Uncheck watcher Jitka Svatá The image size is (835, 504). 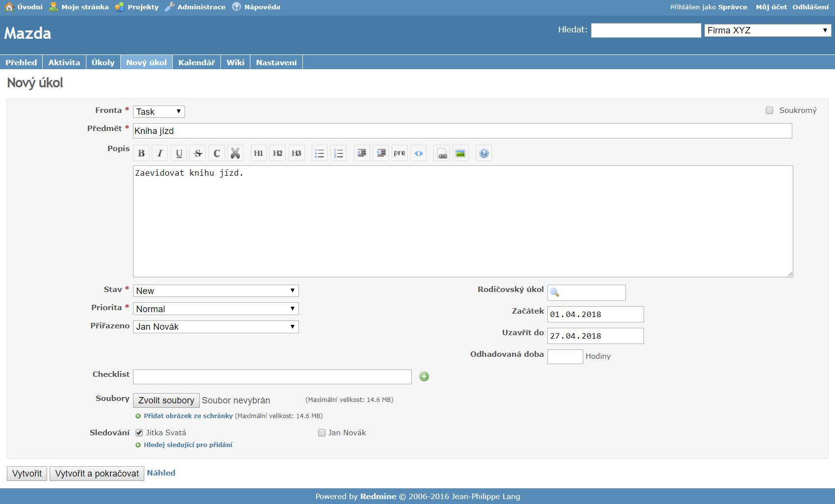tap(139, 433)
